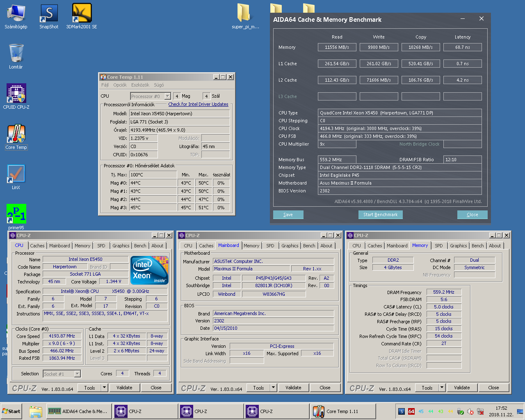Screen dimensions: 525x420
Task: Select the Core Temp desktop shortcut
Action: pyautogui.click(x=16, y=137)
